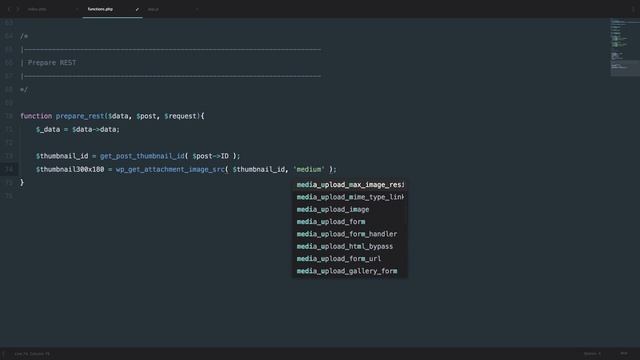The width and height of the screenshot is (640, 360).
Task: Select media_upload_image suggestion
Action: click(350, 209)
